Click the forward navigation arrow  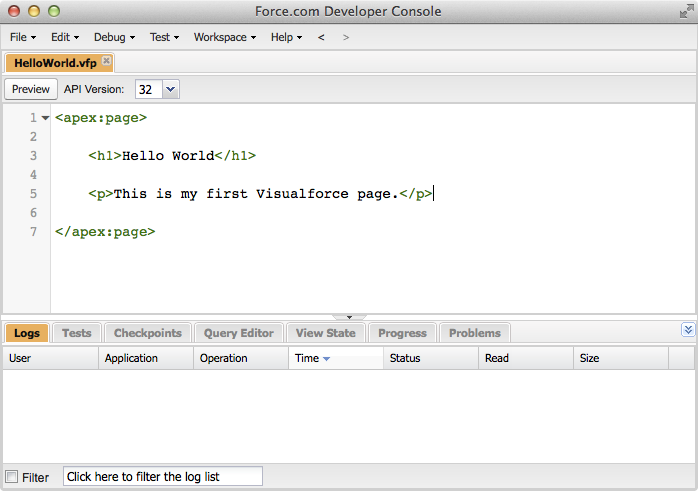[x=346, y=37]
